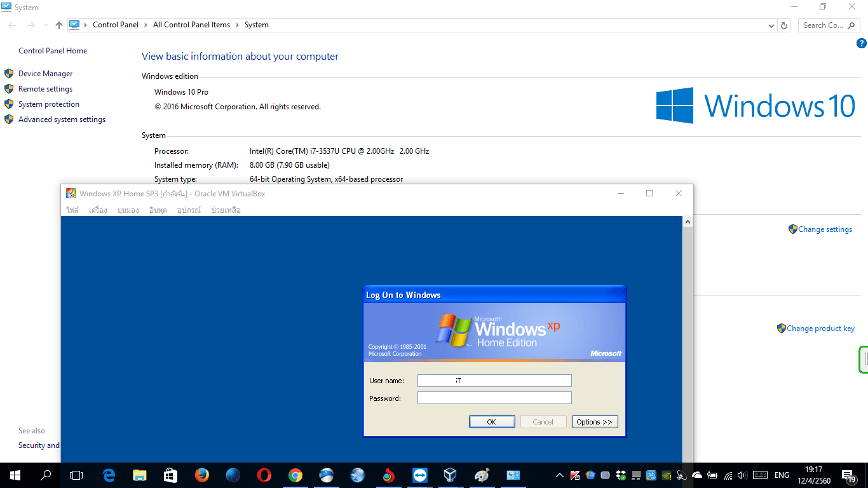Screen dimensions: 868x488
Task: Click the Change product key link
Action: pos(820,329)
